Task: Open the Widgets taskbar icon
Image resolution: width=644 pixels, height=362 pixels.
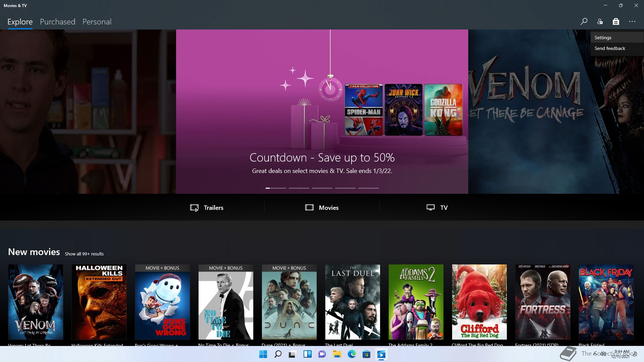Action: [307, 354]
